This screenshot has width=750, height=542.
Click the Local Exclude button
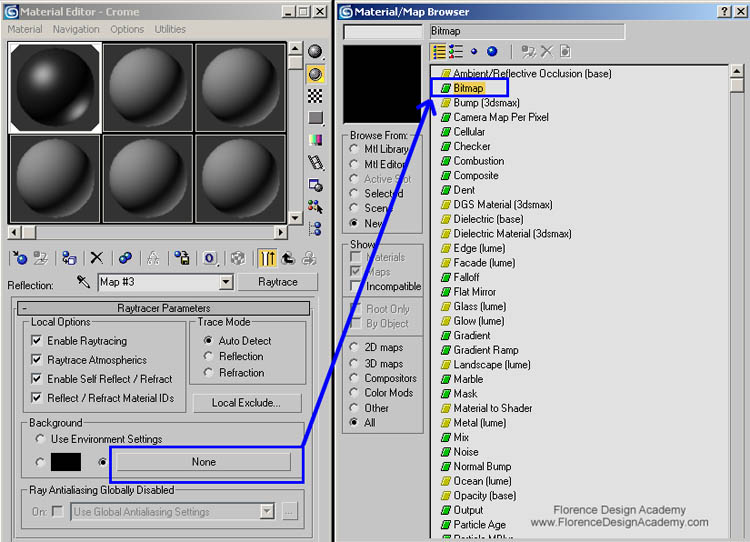244,403
